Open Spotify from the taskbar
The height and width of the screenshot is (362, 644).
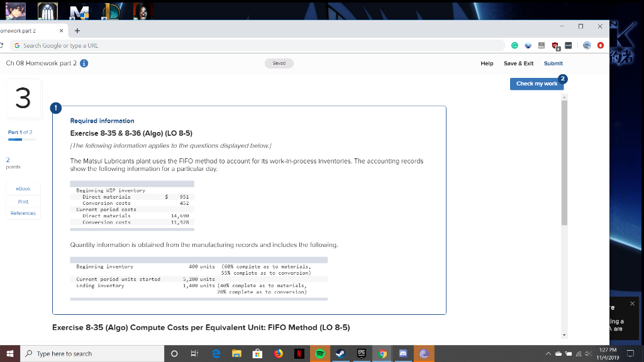pyautogui.click(x=319, y=353)
